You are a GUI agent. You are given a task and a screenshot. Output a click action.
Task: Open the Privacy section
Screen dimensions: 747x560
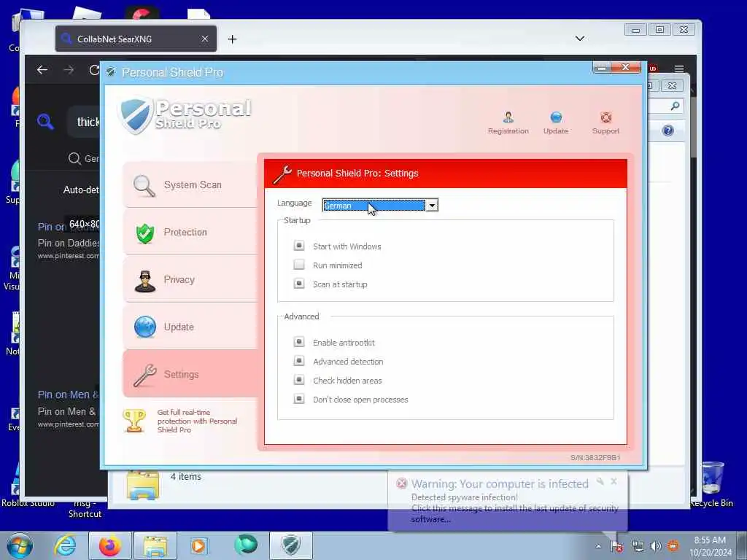190,279
